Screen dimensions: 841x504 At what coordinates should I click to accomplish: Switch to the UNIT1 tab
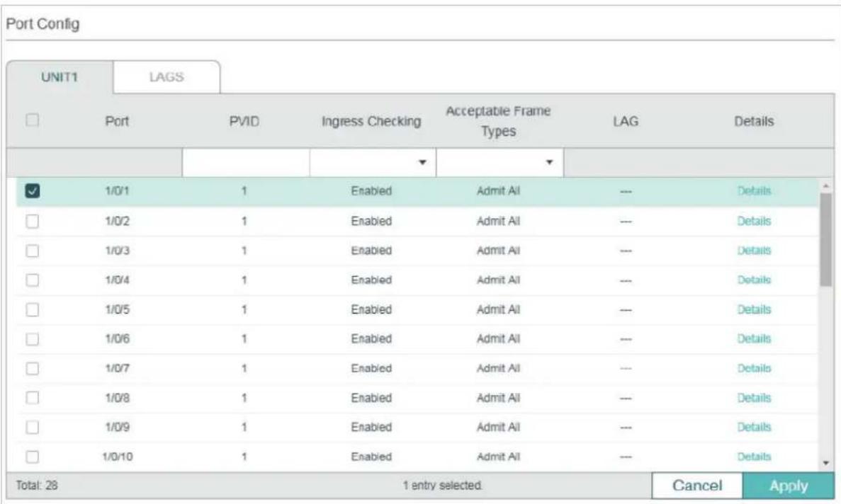pos(60,77)
